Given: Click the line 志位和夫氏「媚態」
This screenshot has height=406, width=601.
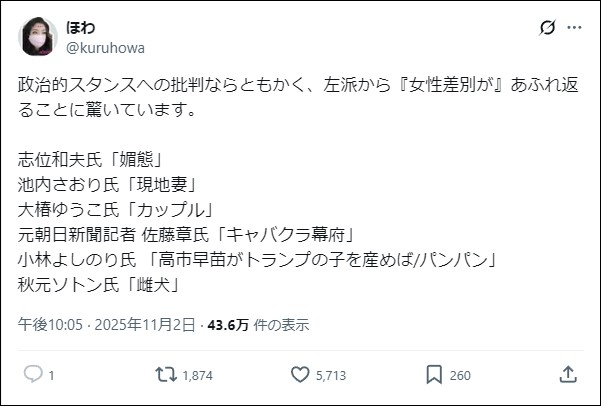Looking at the screenshot, I should click(90, 160).
